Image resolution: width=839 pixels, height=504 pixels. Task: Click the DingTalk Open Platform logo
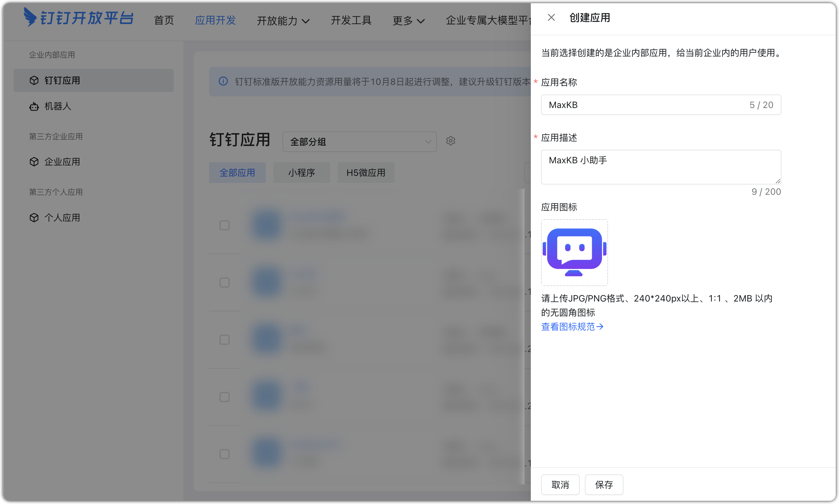pyautogui.click(x=78, y=18)
